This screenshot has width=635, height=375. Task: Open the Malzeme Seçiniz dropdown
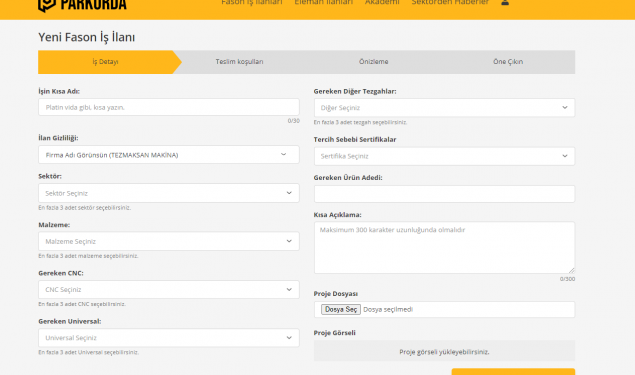[x=169, y=241]
